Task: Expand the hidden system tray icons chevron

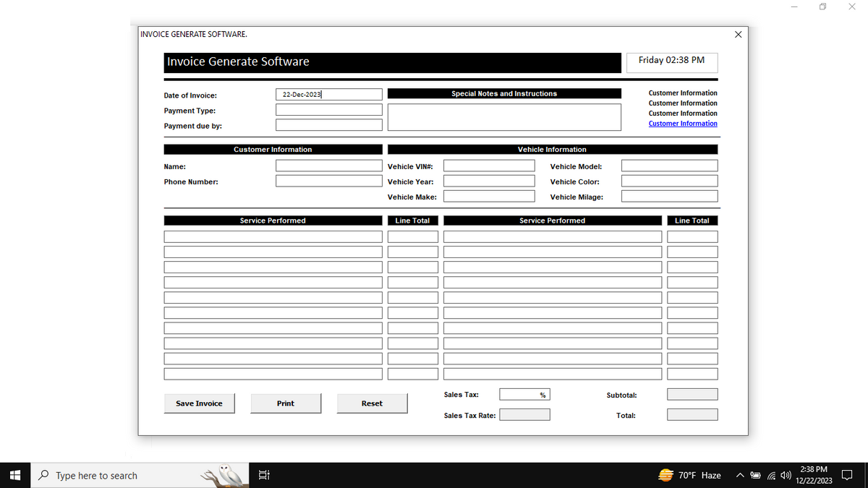Action: [741, 476]
